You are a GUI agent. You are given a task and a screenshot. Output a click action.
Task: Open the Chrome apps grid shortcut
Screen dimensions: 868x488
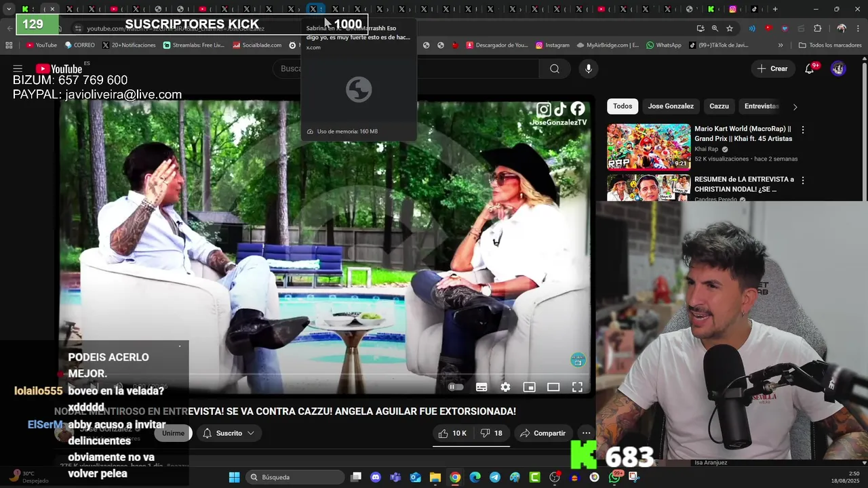[x=9, y=45]
